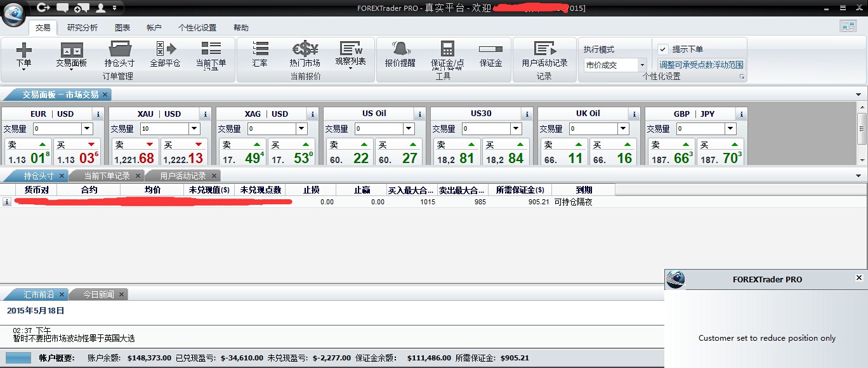Click the UK Oil info icon
This screenshot has height=368, width=868.
coord(633,114)
